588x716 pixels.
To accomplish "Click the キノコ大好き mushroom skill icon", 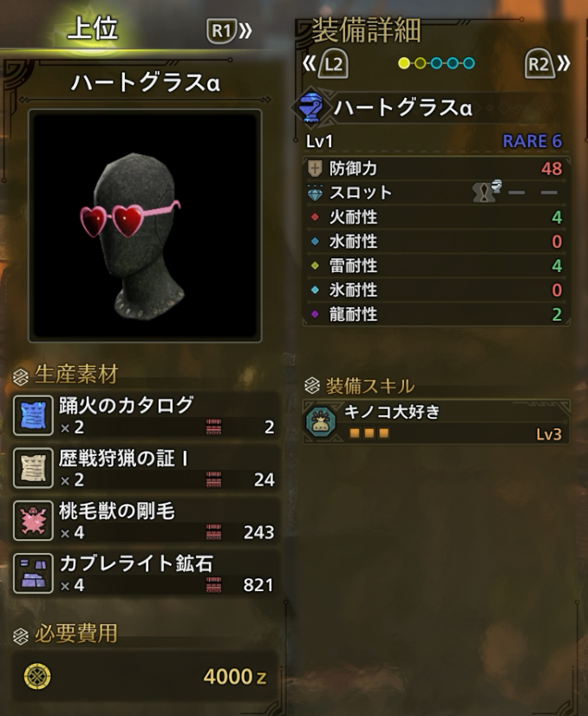I will [x=321, y=421].
